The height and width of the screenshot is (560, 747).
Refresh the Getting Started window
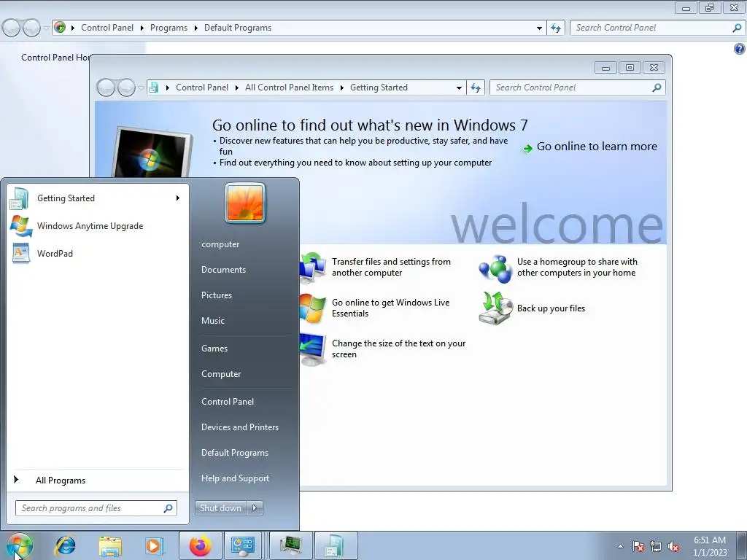click(x=476, y=87)
